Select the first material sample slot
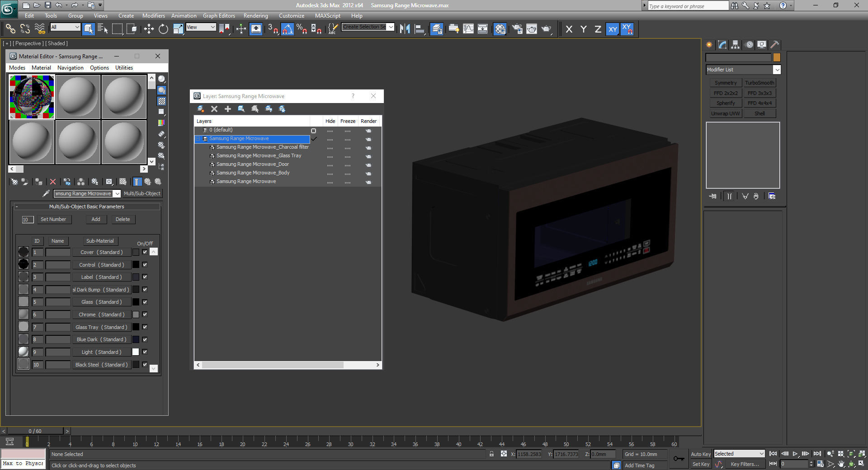 pyautogui.click(x=32, y=97)
